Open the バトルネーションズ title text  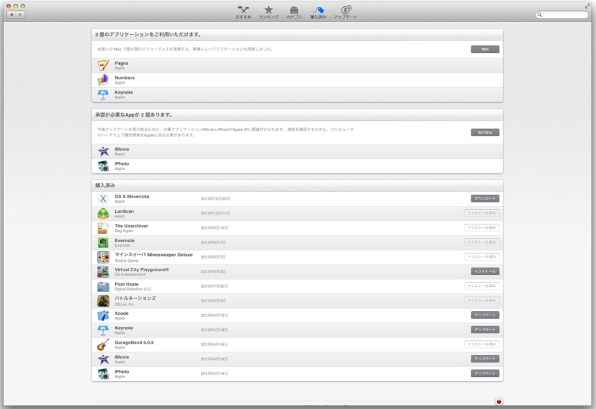tap(135, 298)
